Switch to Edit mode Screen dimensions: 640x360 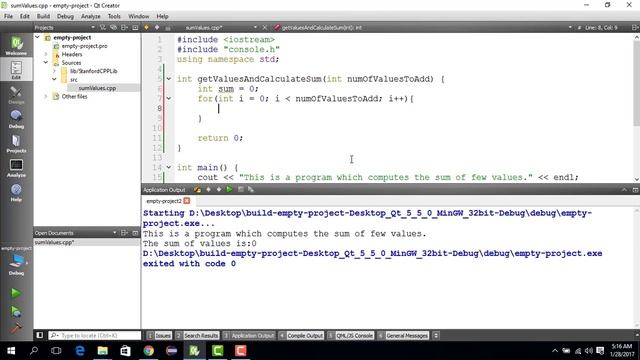coord(16,69)
